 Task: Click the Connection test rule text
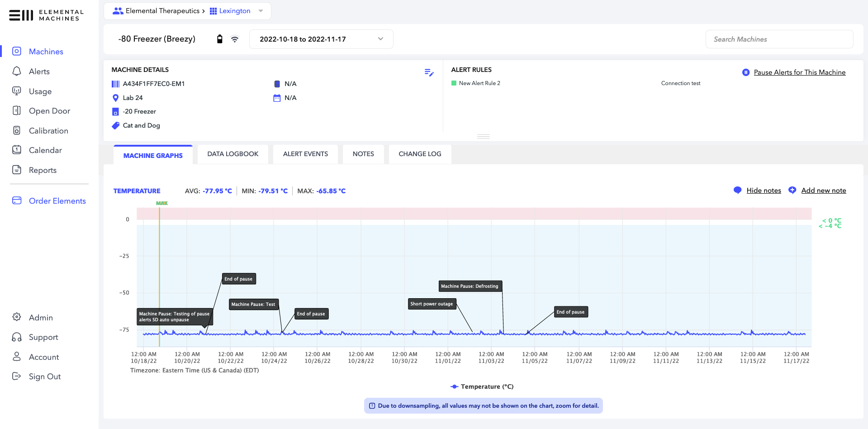tap(680, 83)
